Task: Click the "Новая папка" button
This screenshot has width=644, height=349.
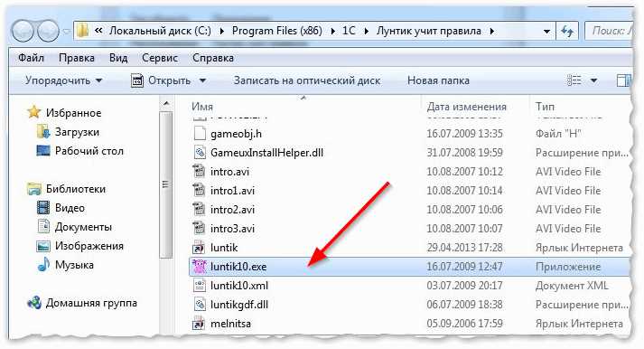Action: 438,80
